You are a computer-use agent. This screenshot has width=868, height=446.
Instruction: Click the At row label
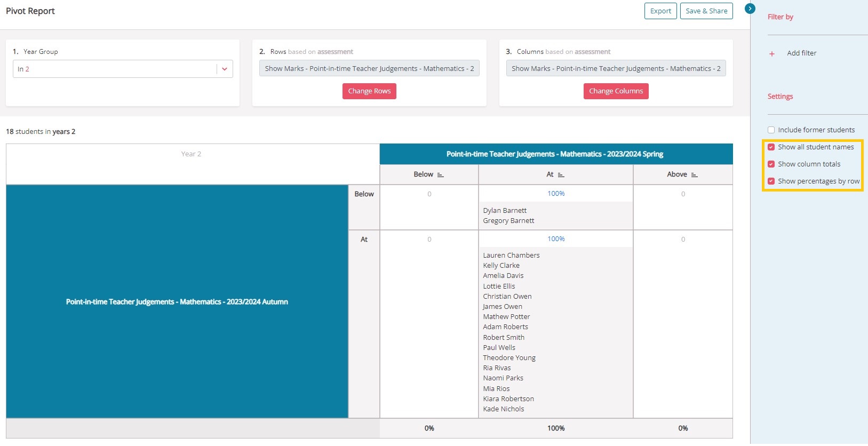click(364, 240)
